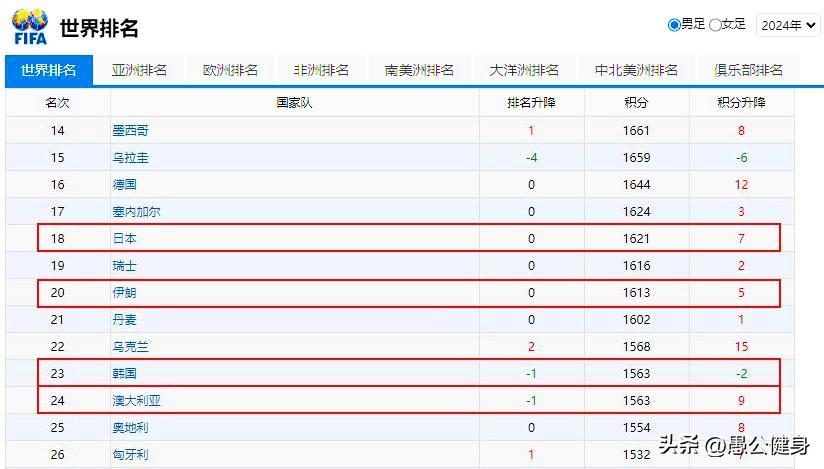Screen dimensions: 824x469
Task: Open the 俱乐部排名 tab
Action: click(x=748, y=70)
